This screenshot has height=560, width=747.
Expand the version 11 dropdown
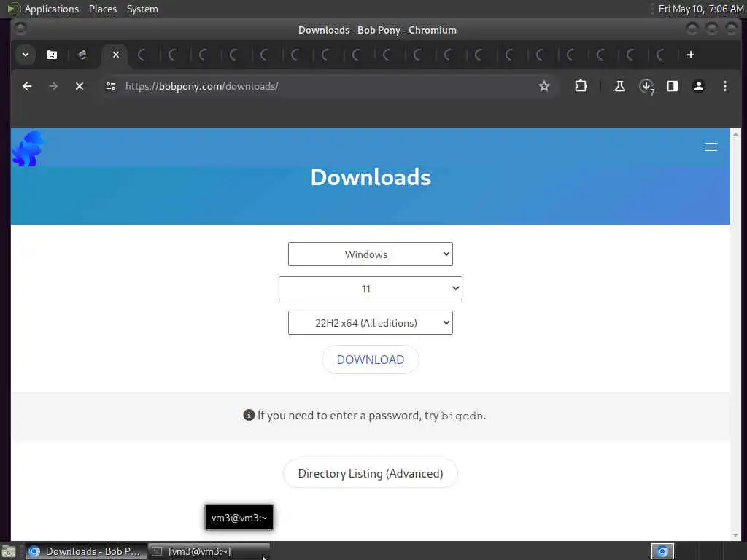[x=370, y=289]
